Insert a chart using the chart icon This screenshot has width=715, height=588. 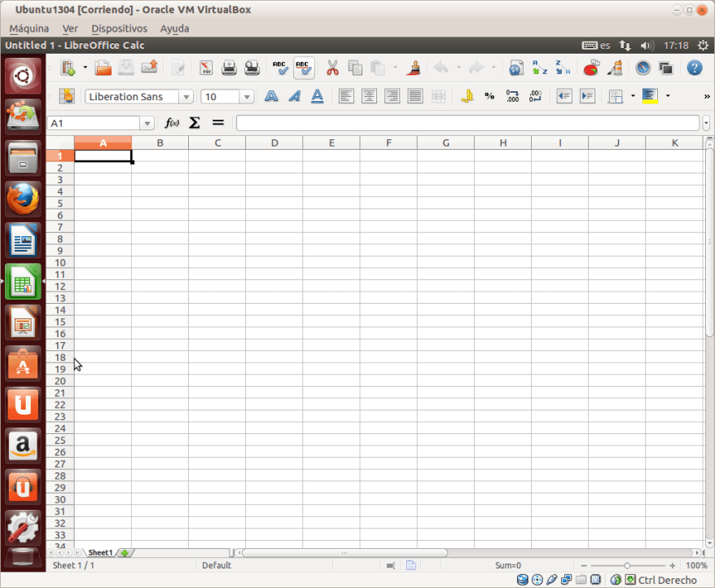592,68
